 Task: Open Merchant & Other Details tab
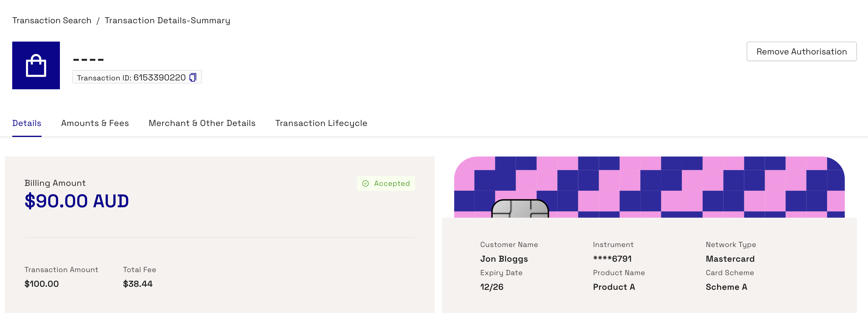pyautogui.click(x=202, y=123)
